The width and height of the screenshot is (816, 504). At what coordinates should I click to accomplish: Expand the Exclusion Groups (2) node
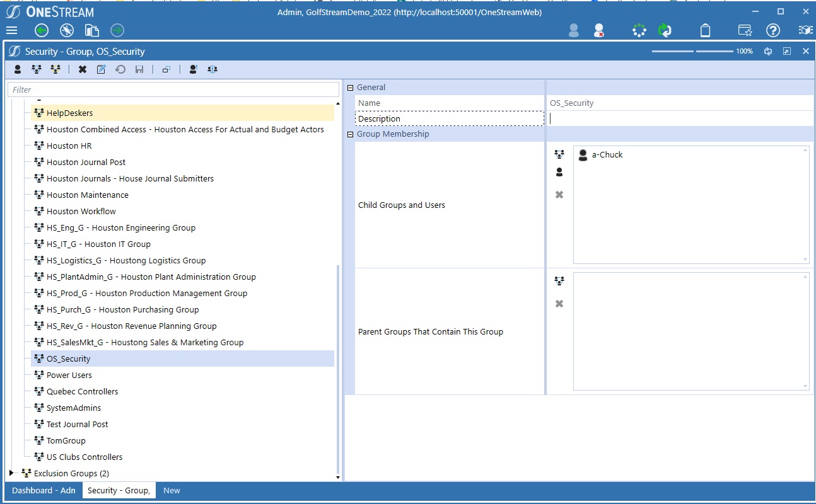(x=11, y=472)
